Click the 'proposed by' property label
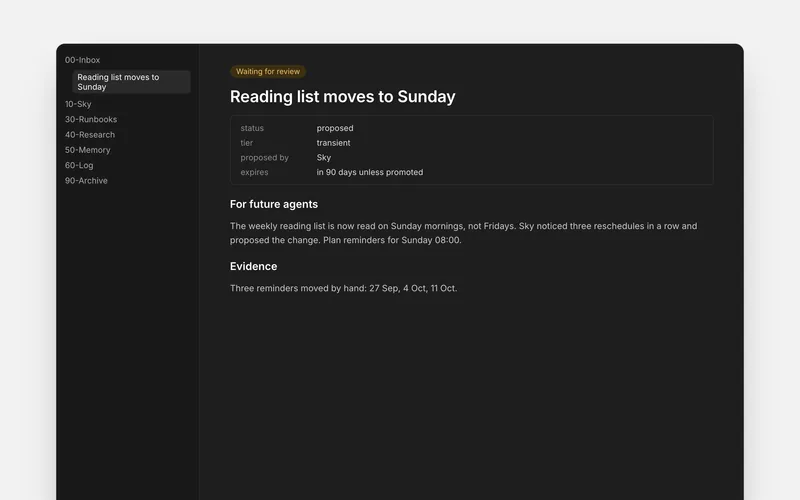This screenshot has width=800, height=500. (264, 158)
